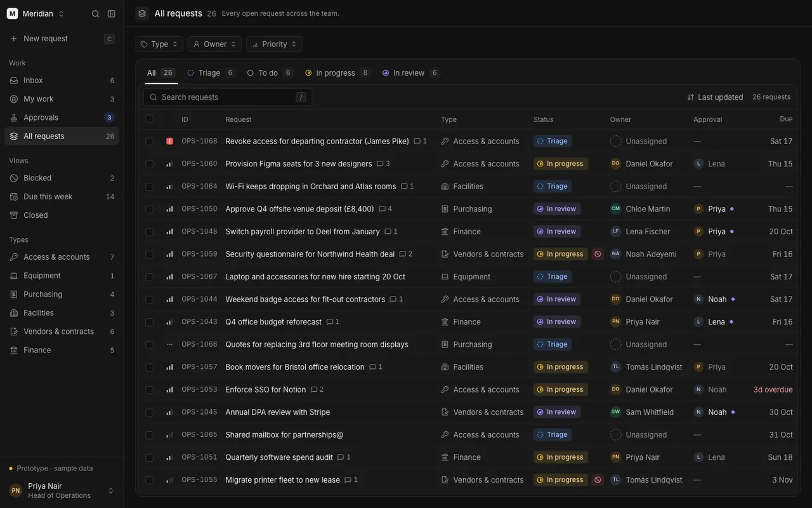
Task: Click Noah Adeyemi avatar on OPS-1059 row
Action: pos(615,254)
